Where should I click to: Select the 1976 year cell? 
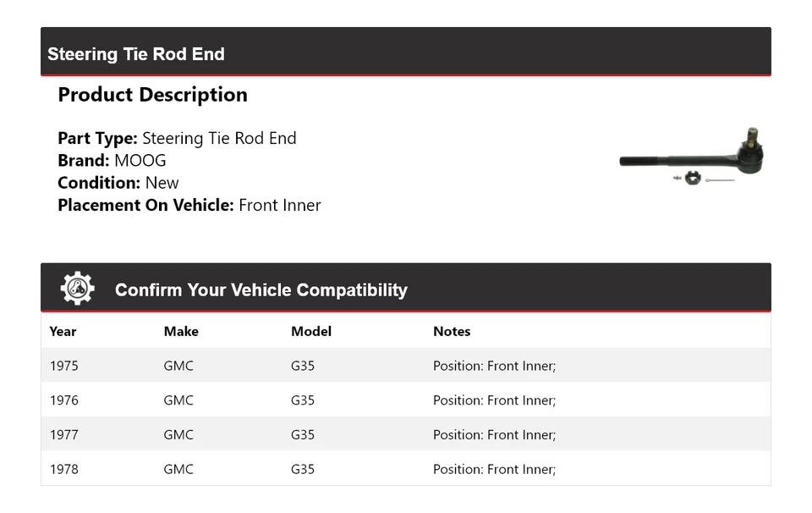[x=64, y=400]
